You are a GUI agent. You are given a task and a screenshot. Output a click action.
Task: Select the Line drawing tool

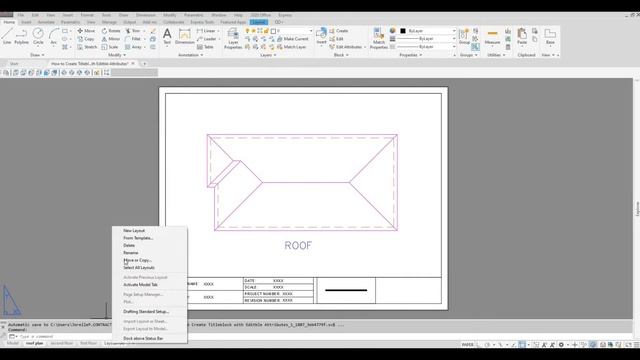coord(7,36)
